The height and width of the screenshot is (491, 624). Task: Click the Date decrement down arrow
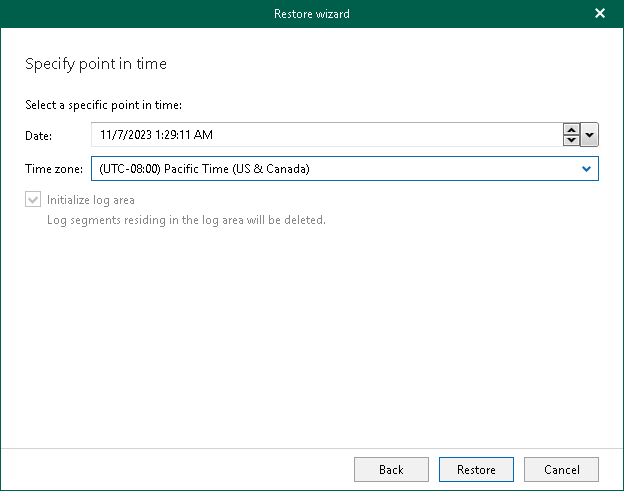click(x=571, y=140)
